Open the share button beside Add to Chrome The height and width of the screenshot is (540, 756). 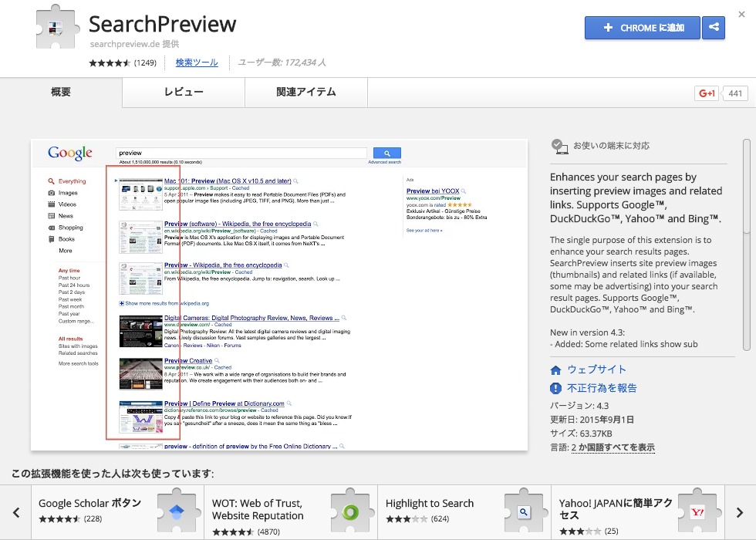(714, 28)
